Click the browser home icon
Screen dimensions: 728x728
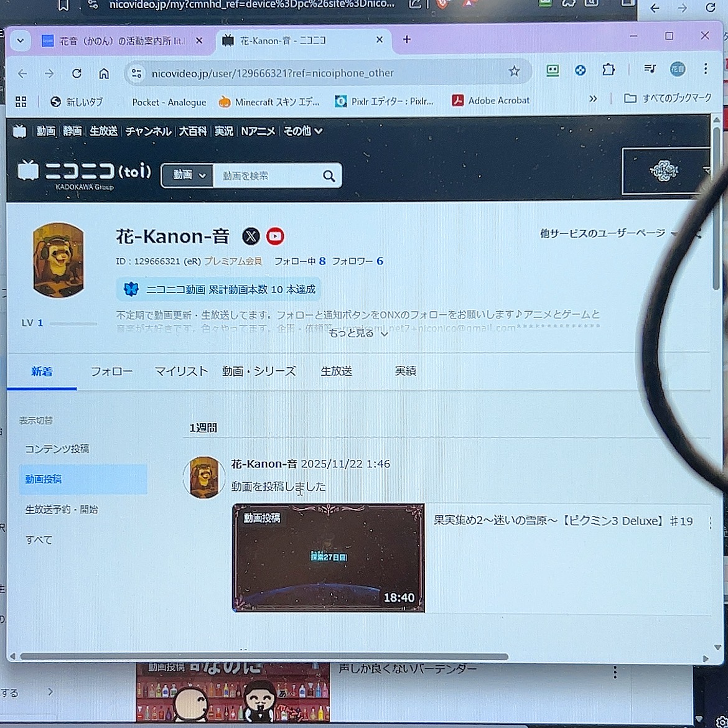point(104,73)
